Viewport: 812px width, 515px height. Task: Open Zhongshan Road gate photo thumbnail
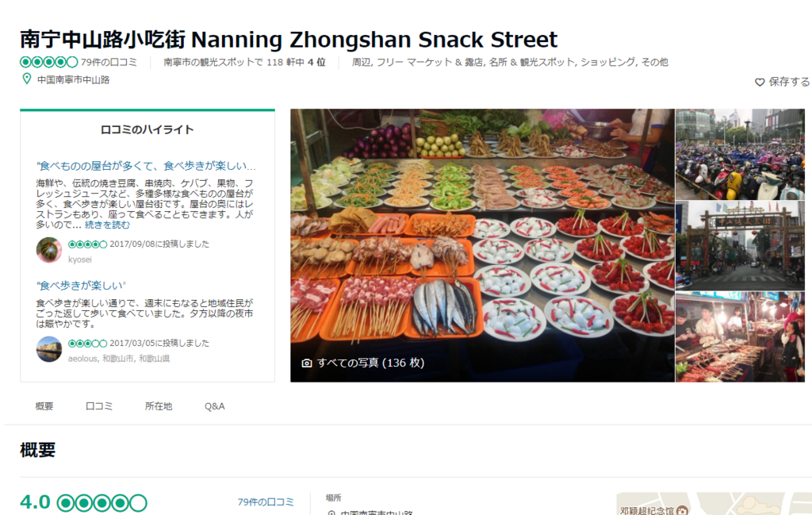point(740,245)
